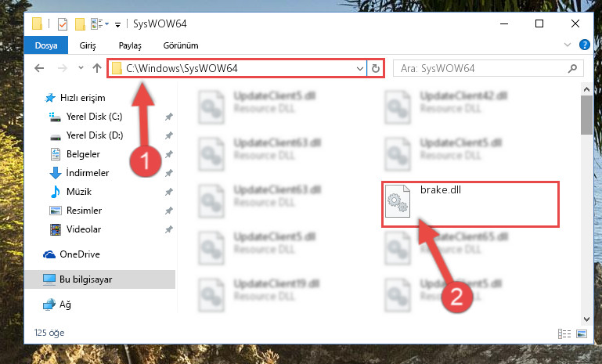Screen dimensions: 602x364
Task: Expand the address bar history dropdown
Action: [360, 69]
